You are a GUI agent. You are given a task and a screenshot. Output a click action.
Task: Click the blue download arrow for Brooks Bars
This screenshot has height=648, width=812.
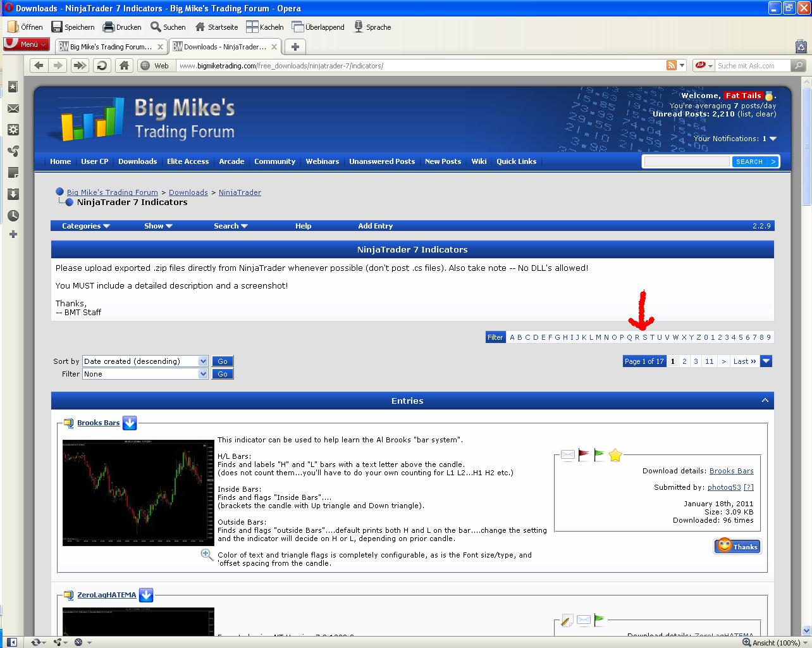130,423
